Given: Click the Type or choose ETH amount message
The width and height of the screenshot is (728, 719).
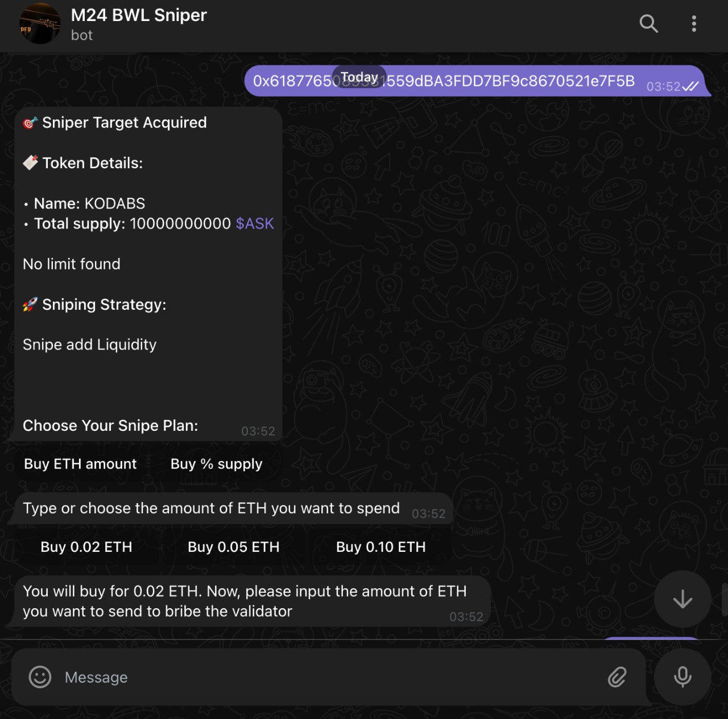Looking at the screenshot, I should [x=212, y=509].
